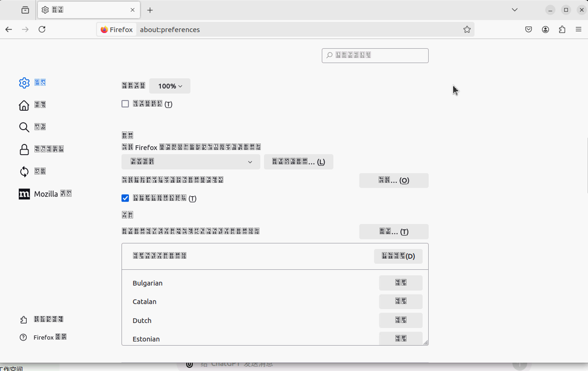Click the Bulgarian language label
This screenshot has width=588, height=371.
point(148,283)
